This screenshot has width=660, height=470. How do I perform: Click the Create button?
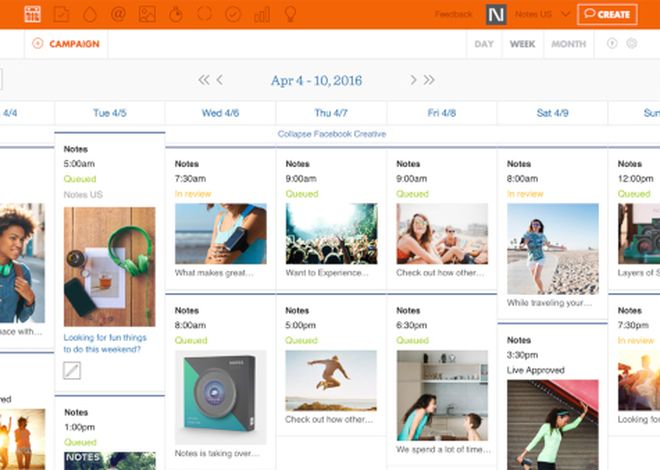tap(607, 14)
